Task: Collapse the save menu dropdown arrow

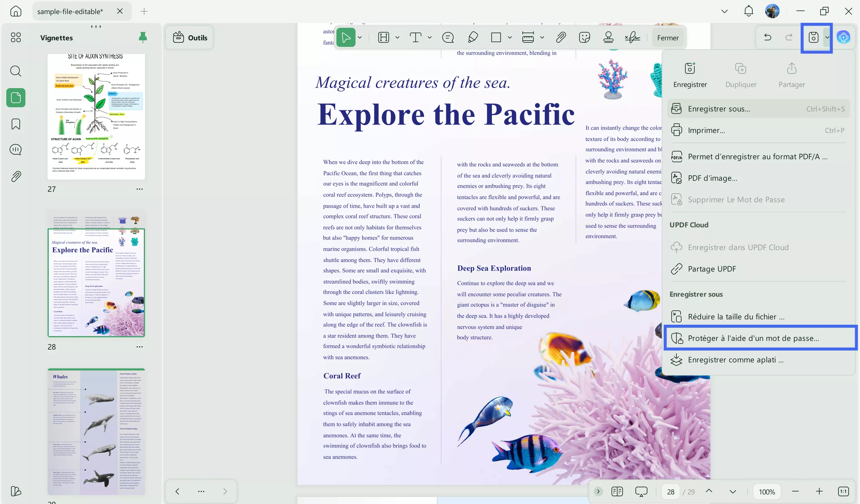Action: point(828,37)
